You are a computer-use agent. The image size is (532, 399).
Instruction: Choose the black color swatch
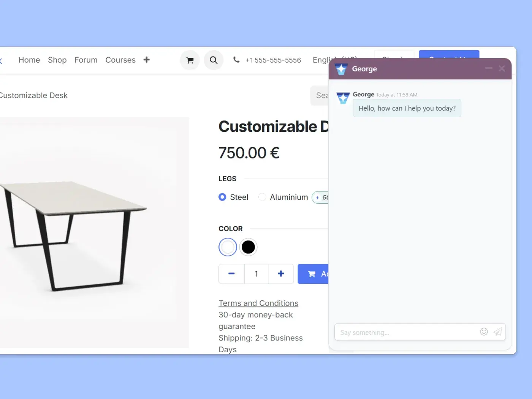248,247
